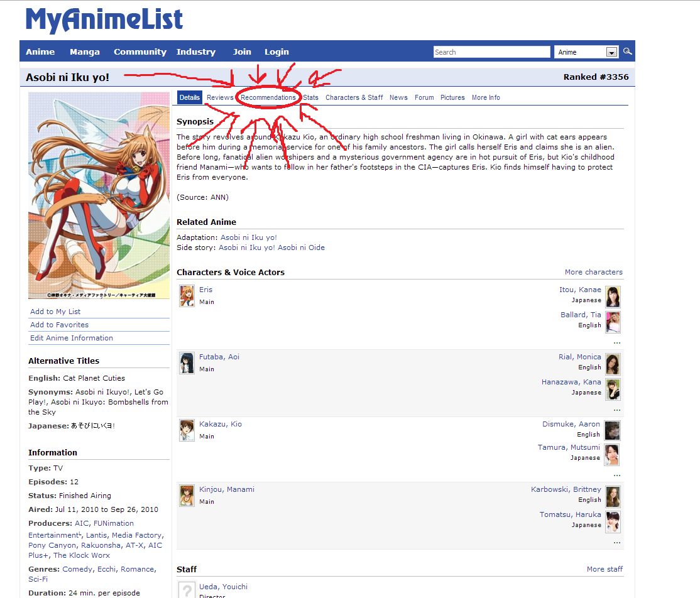Open voice actor Tomatsu, Haruka link
This screenshot has width=700, height=598.
click(570, 514)
